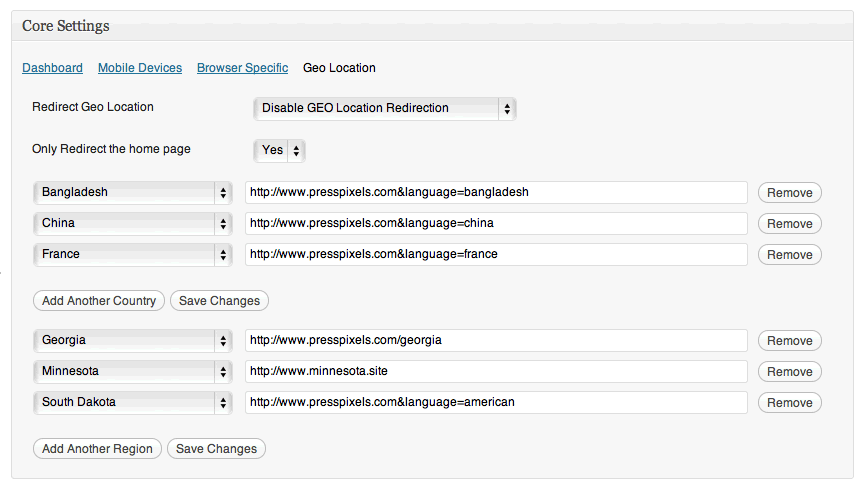Viewport: 864px width, 489px height.
Task: Open the Bangladesh country dropdown
Action: pyautogui.click(x=133, y=192)
